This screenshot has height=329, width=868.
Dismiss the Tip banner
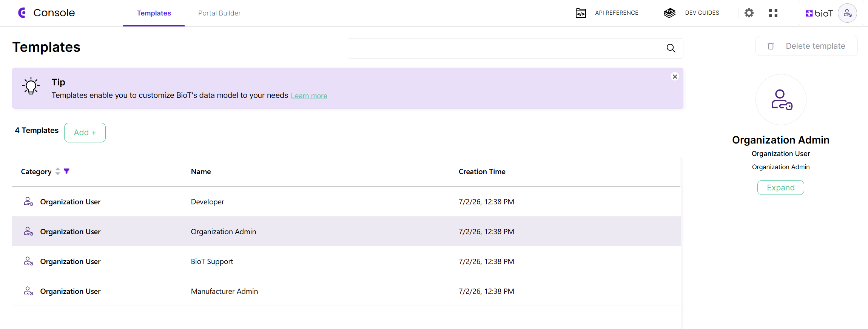(675, 77)
